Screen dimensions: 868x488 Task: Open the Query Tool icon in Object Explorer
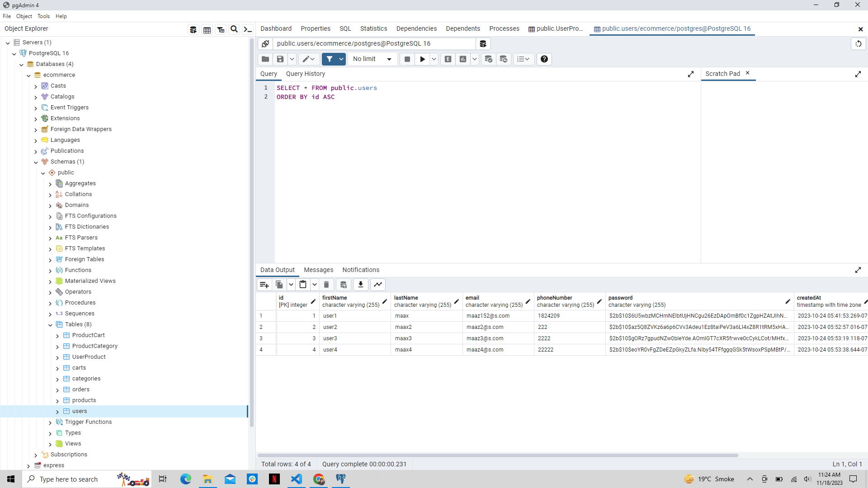click(x=193, y=30)
